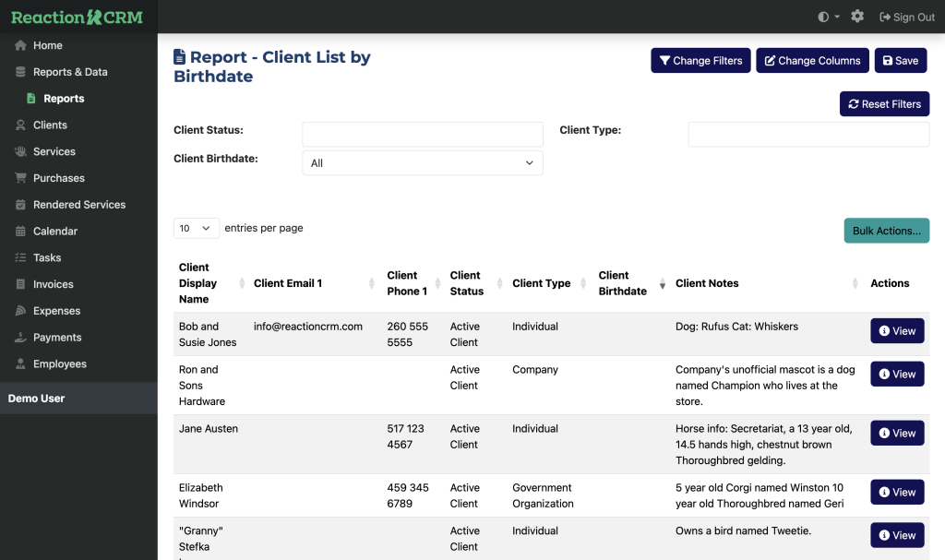Viewport: 945px width, 560px height.
Task: Expand the entries per page selector
Action: 196,228
